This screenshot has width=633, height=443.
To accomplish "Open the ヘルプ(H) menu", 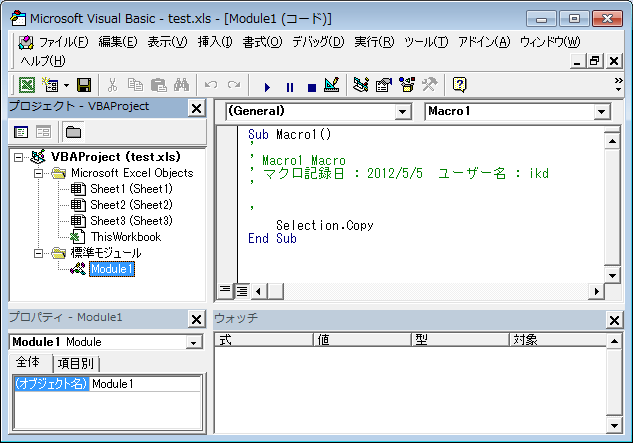I will click(x=43, y=61).
